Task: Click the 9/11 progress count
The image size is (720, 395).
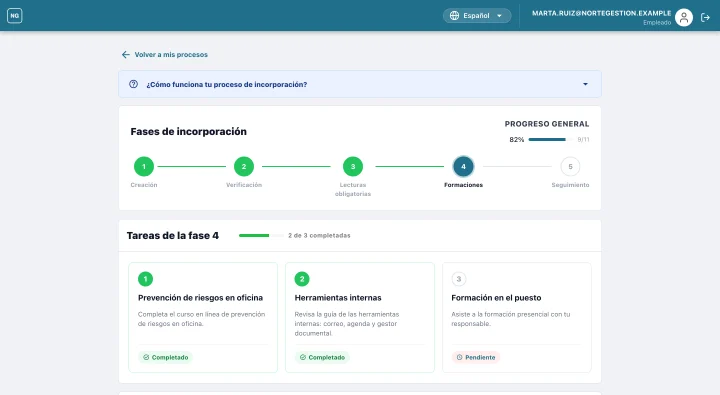Action: (x=583, y=140)
